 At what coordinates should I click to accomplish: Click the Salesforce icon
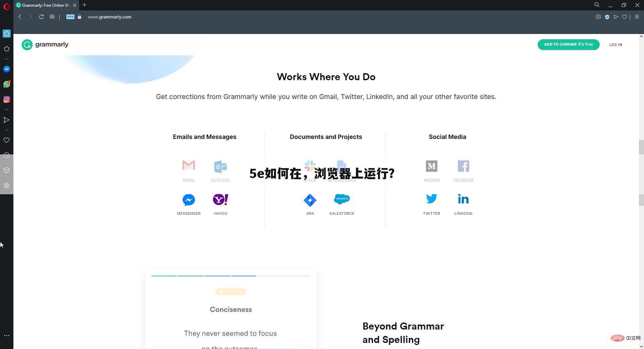click(342, 199)
